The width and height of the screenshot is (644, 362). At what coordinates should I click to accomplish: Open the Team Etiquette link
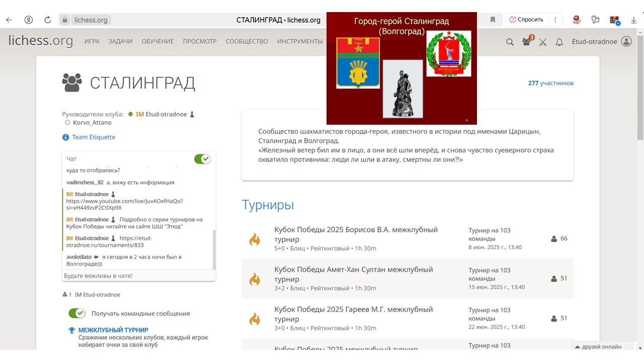[x=94, y=137]
